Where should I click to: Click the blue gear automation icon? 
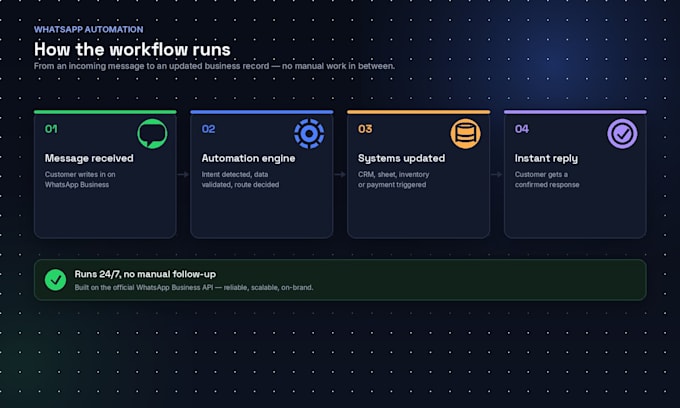(x=309, y=134)
